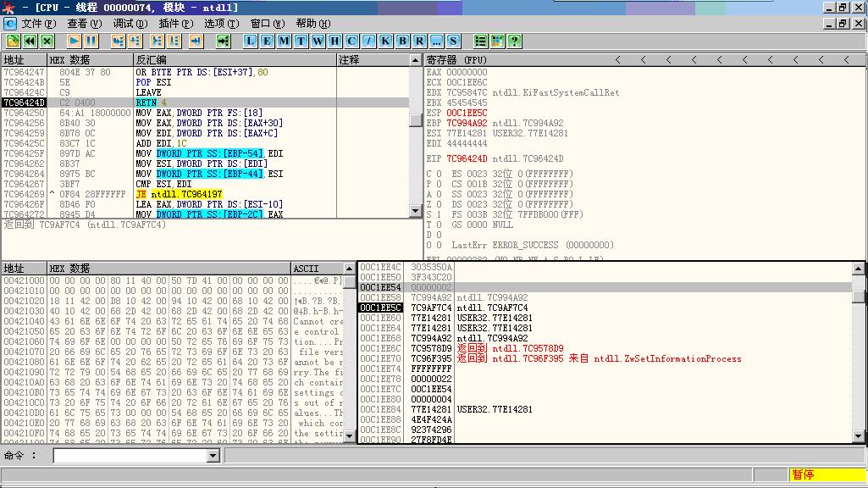The width and height of the screenshot is (868, 488).
Task: Switch to CPU window with C toolbar button
Action: click(x=351, y=41)
